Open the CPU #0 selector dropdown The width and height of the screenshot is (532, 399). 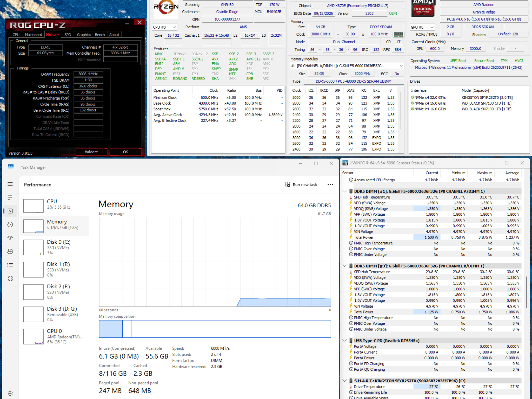[x=165, y=27]
